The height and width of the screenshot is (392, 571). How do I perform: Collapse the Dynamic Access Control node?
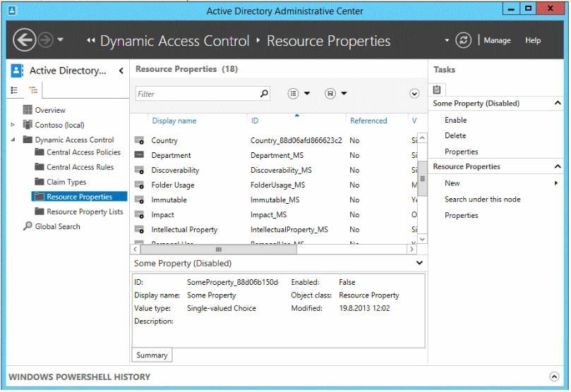coord(13,140)
